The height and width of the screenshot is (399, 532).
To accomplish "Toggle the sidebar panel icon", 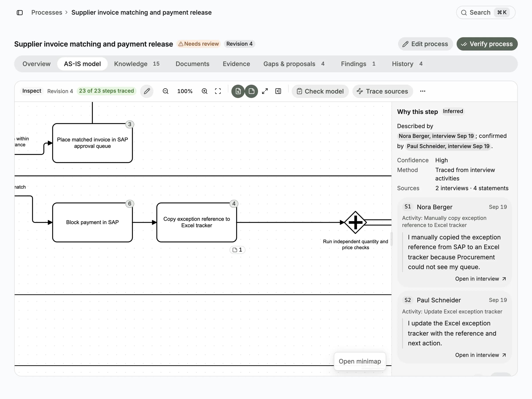I will (x=20, y=12).
